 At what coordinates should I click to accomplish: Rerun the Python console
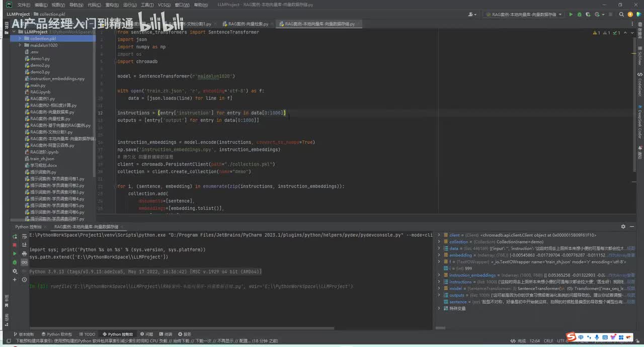[15, 235]
